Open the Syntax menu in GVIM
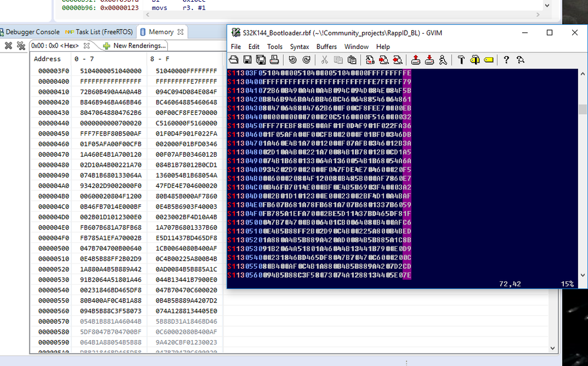This screenshot has width=588, height=366. point(300,47)
